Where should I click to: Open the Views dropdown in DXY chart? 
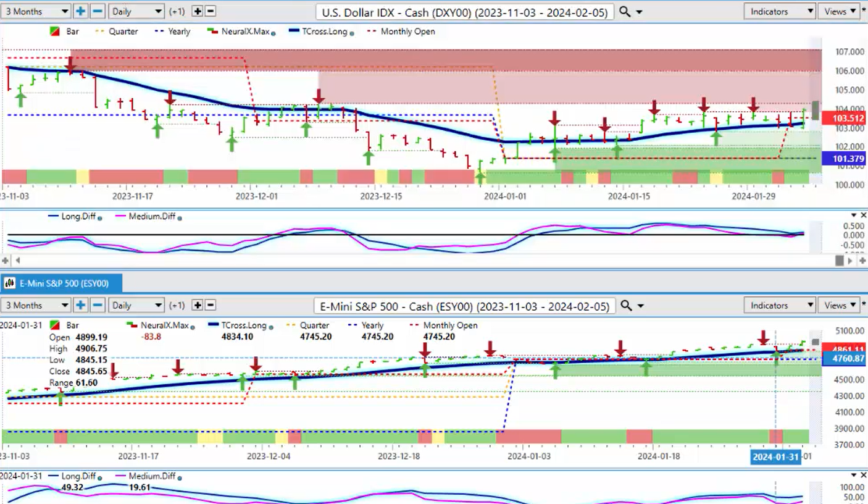[x=839, y=11]
